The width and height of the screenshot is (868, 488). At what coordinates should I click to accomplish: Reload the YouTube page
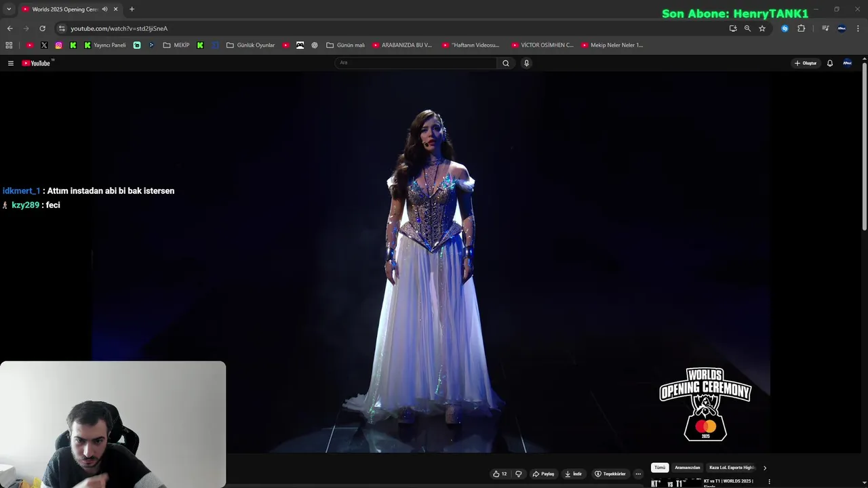click(x=42, y=28)
